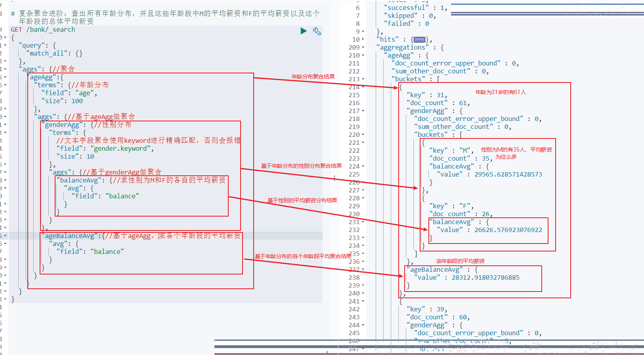Click the value 26626.576923076922

click(508, 230)
